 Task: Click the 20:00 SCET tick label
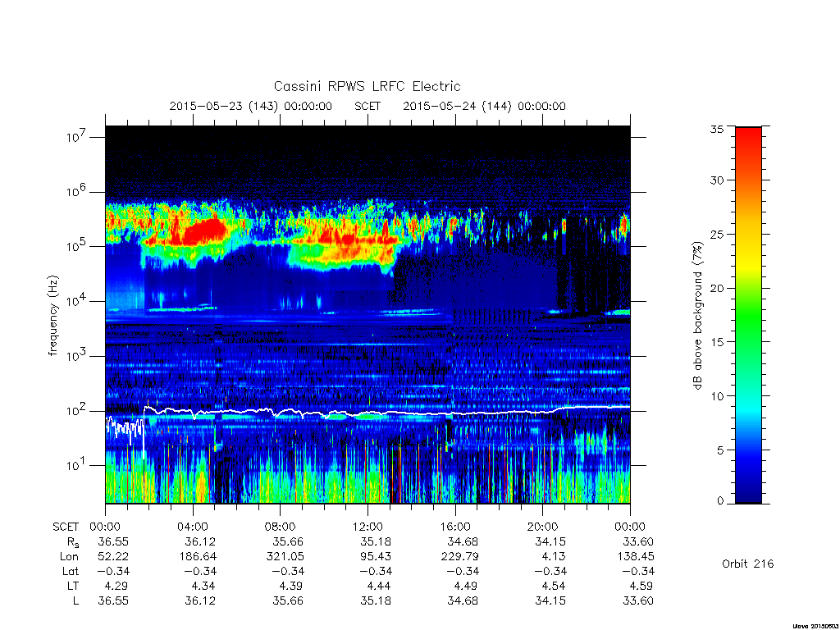click(543, 527)
